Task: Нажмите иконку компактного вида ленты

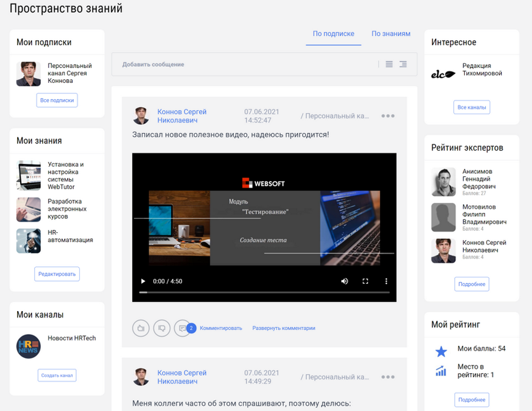Action: click(x=403, y=64)
